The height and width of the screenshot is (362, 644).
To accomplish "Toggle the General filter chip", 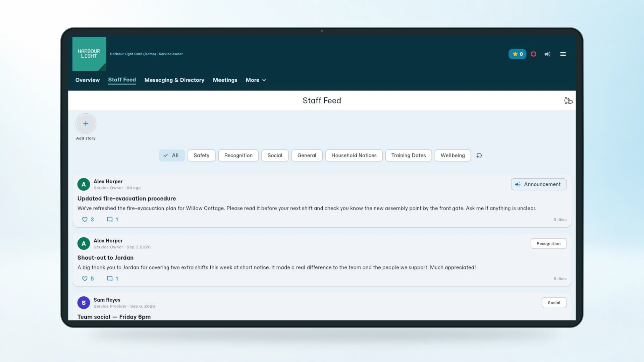I will click(307, 156).
